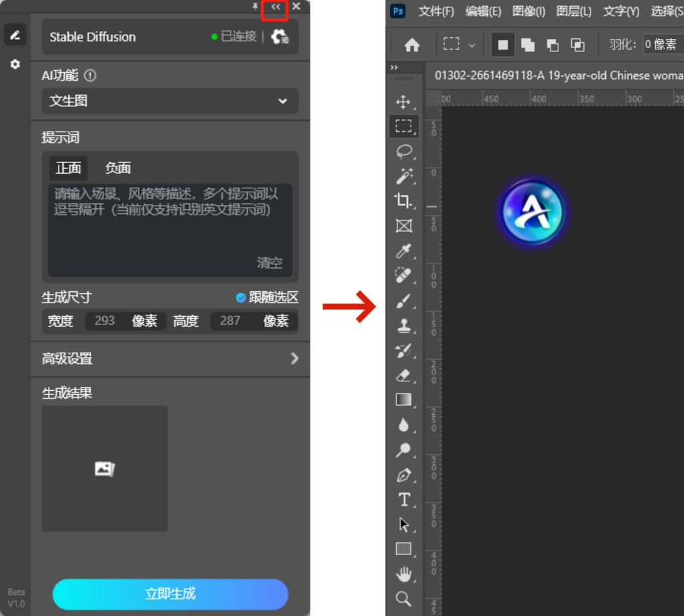The height and width of the screenshot is (616, 684).
Task: Open the 图像(I) menu
Action: point(529,11)
